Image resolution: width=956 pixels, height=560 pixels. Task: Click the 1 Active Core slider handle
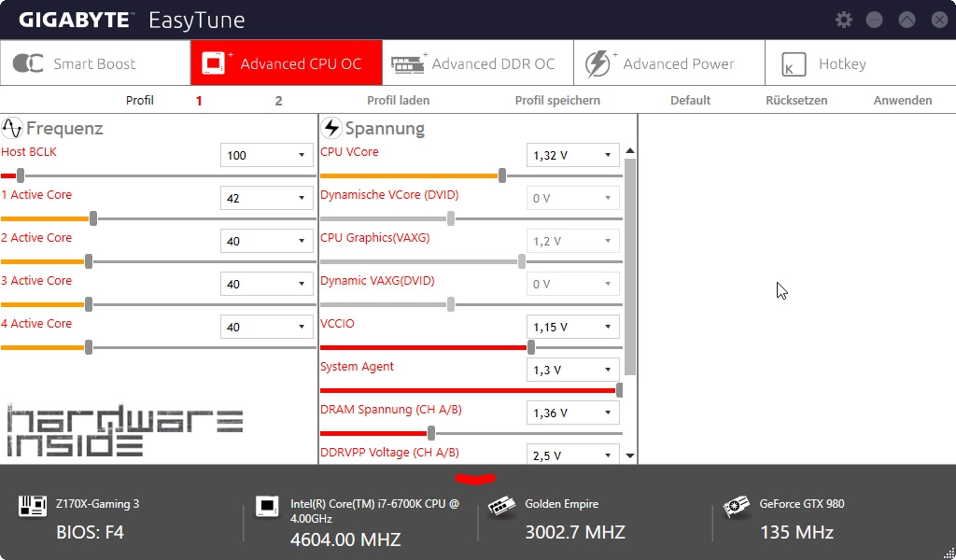click(x=93, y=218)
